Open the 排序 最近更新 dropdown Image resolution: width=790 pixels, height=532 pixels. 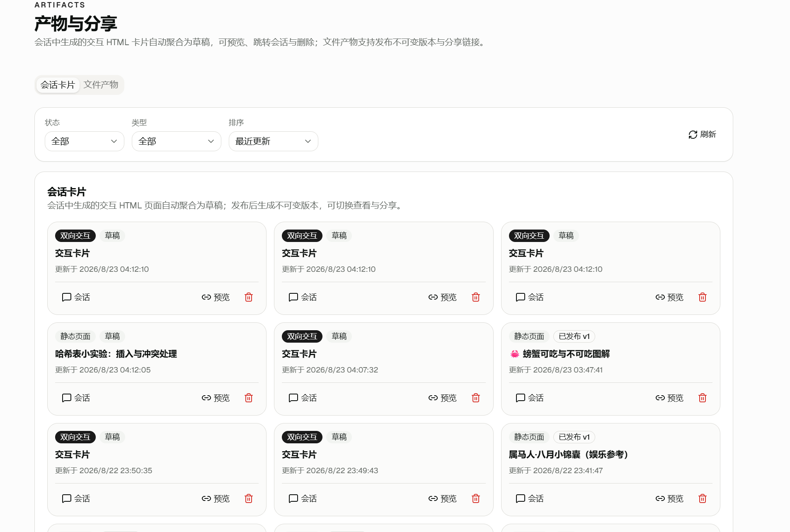tap(274, 141)
